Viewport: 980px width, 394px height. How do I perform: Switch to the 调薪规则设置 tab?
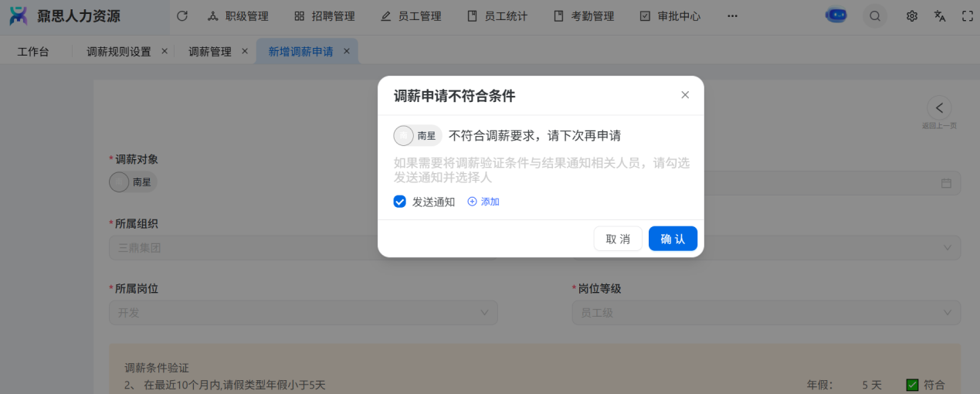click(118, 52)
